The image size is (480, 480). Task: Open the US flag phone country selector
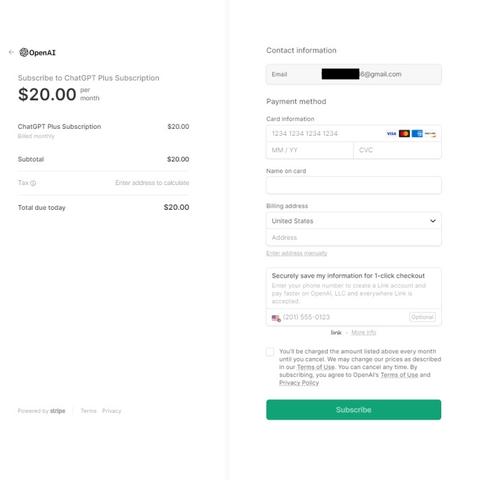[x=276, y=318]
